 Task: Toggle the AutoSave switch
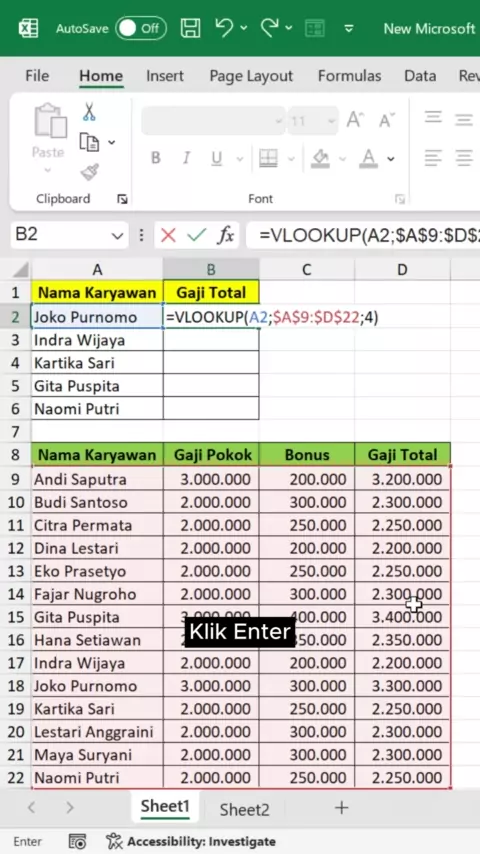(x=141, y=28)
